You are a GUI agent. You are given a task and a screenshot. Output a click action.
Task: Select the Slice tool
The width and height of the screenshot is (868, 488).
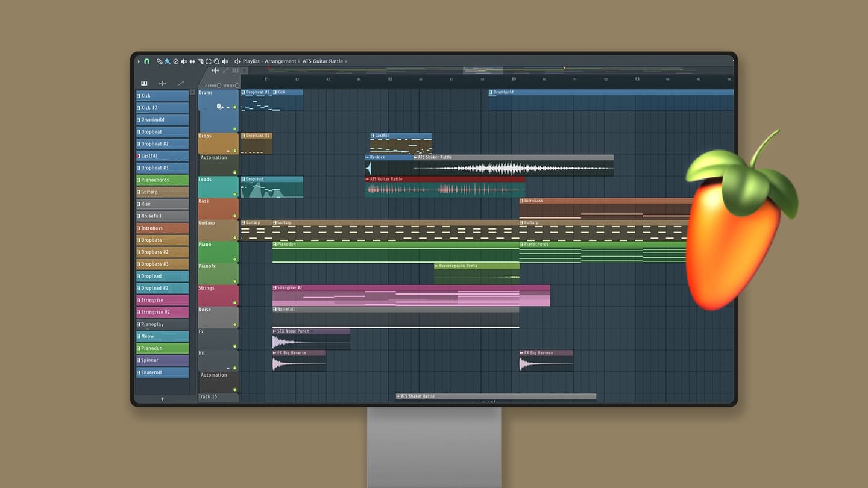coord(192,61)
